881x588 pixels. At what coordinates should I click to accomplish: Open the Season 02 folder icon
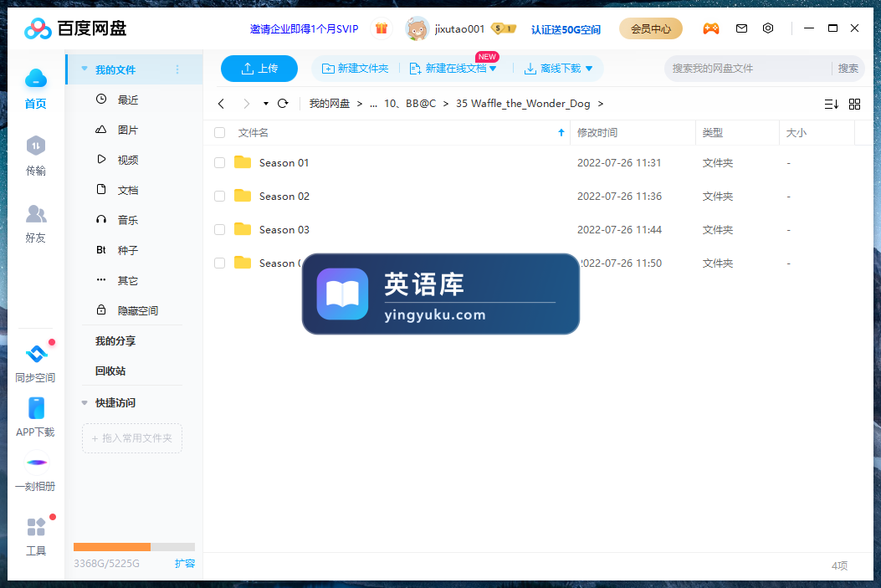[243, 196]
